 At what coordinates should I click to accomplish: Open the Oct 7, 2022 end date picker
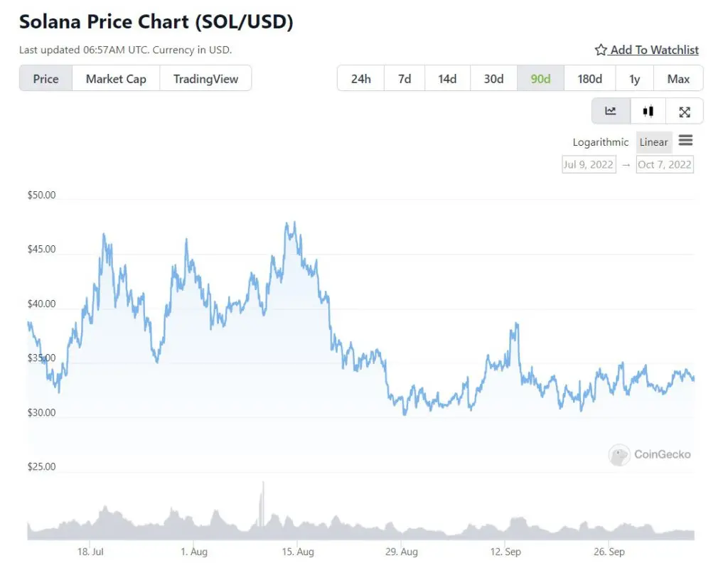click(x=665, y=164)
